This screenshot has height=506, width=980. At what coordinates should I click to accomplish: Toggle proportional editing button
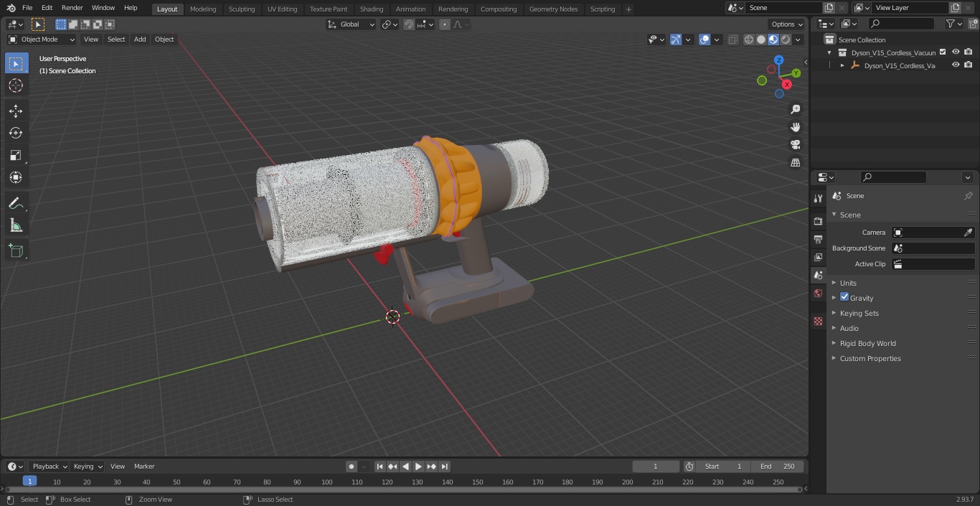445,24
